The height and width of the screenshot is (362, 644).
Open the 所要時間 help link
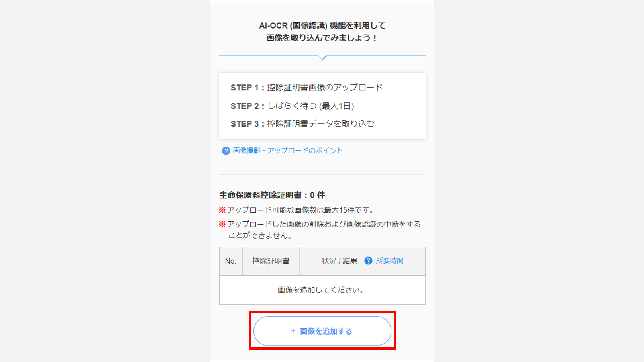pyautogui.click(x=389, y=261)
